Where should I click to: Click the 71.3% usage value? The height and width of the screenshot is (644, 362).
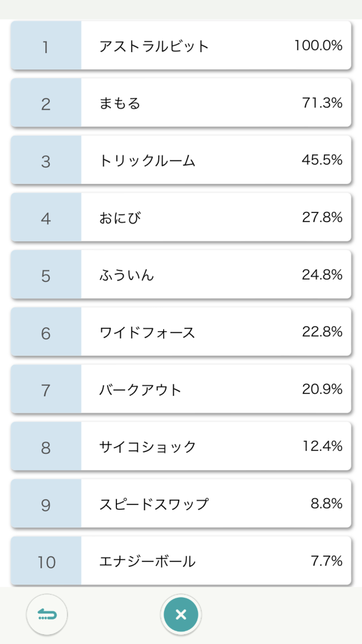coord(322,103)
